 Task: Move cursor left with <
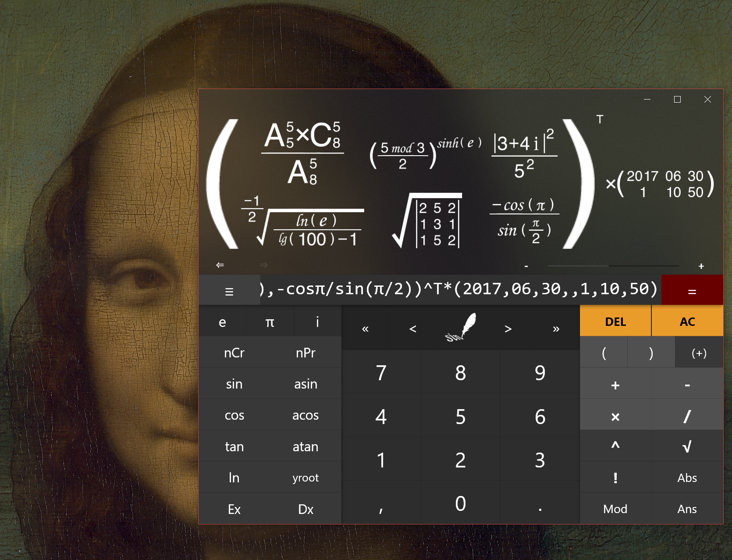coord(412,328)
